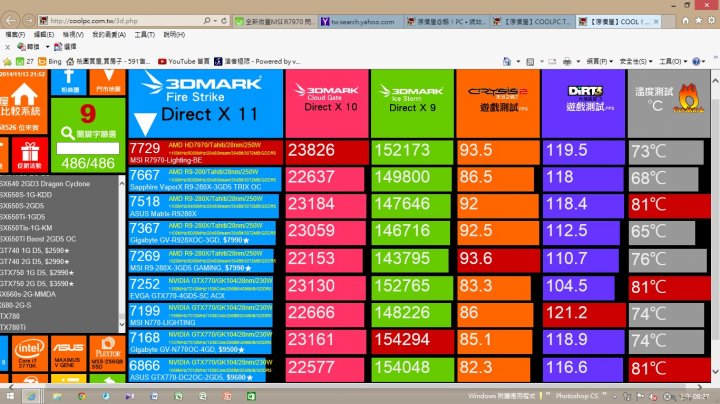Open the 我的最愛(A) menu

(x=109, y=34)
